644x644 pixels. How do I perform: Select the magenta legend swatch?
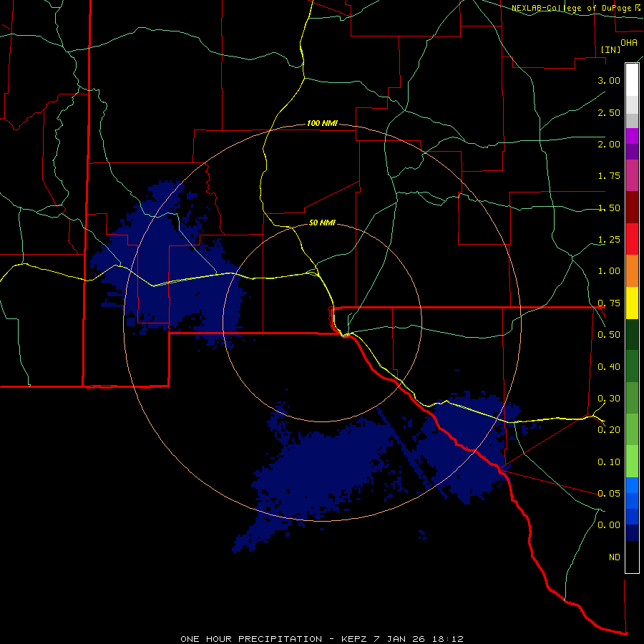point(632,136)
